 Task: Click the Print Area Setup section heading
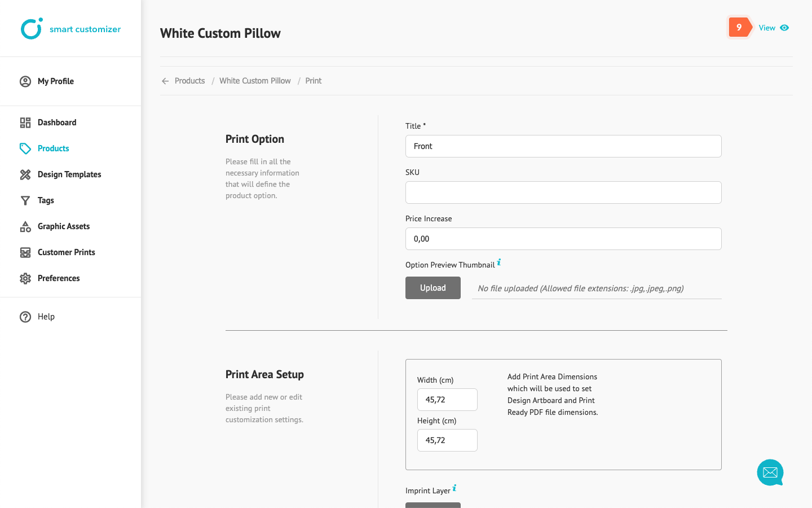264,374
